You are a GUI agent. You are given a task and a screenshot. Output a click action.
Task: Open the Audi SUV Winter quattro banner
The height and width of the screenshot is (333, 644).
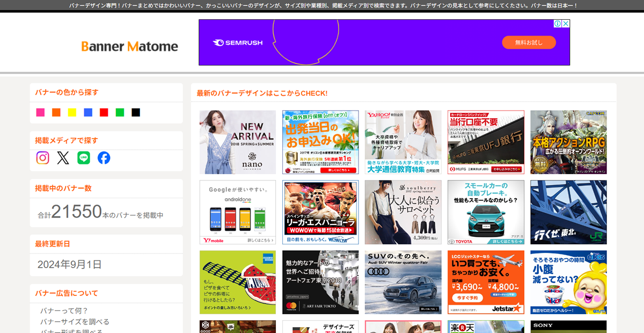(403, 283)
